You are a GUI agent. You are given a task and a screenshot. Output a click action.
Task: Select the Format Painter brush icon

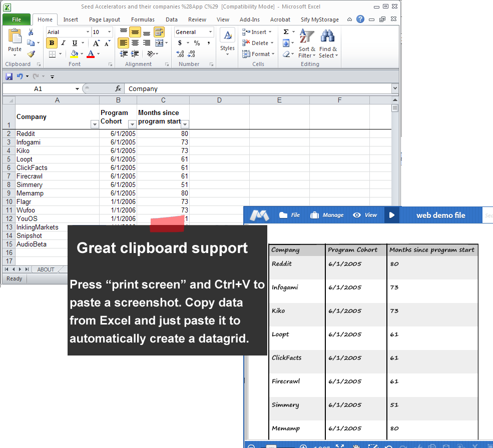coord(31,54)
